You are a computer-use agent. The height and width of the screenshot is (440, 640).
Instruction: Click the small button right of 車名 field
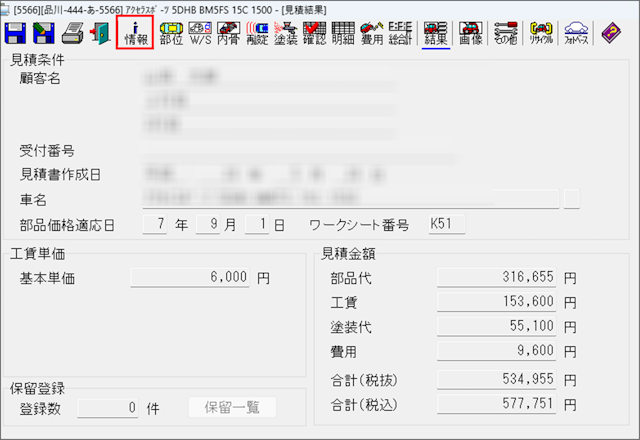571,199
